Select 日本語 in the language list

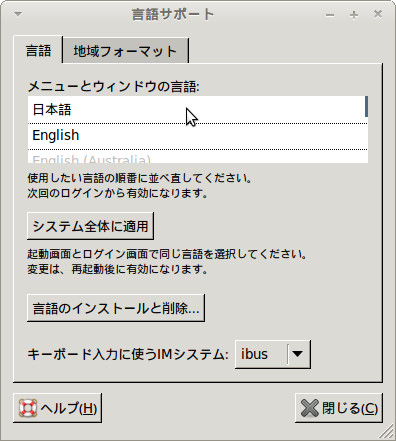[197, 110]
